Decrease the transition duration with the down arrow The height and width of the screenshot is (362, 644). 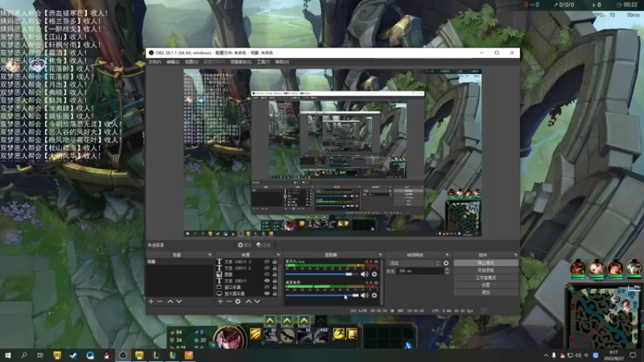click(447, 273)
